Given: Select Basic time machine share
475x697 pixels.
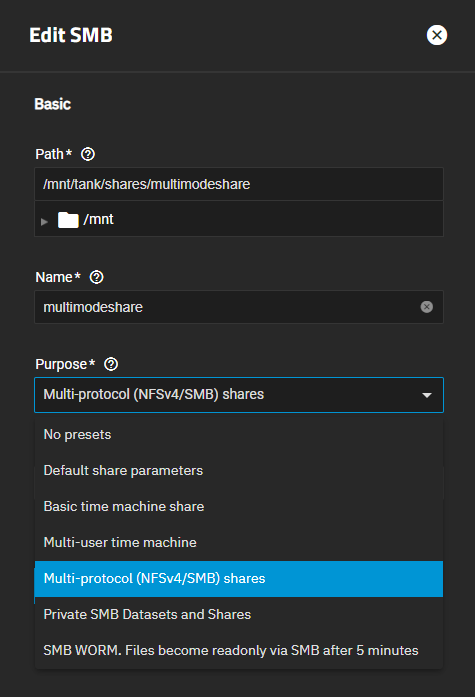Looking at the screenshot, I should (239, 507).
